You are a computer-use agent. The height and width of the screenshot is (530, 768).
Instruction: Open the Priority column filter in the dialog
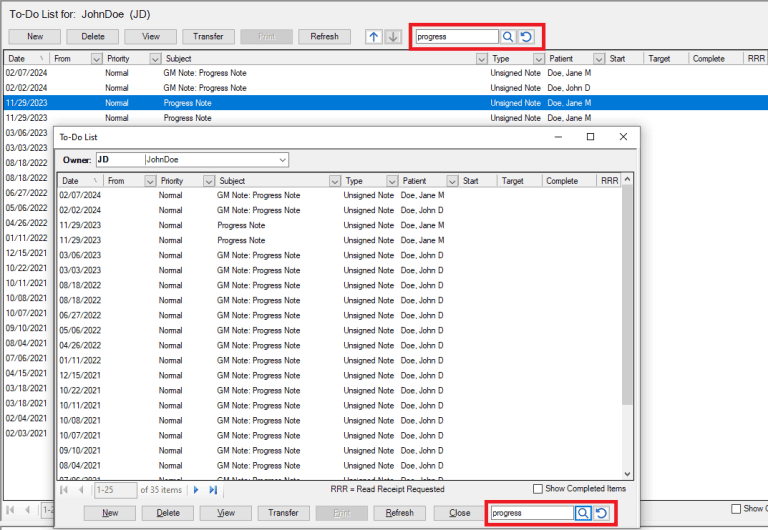tap(208, 181)
